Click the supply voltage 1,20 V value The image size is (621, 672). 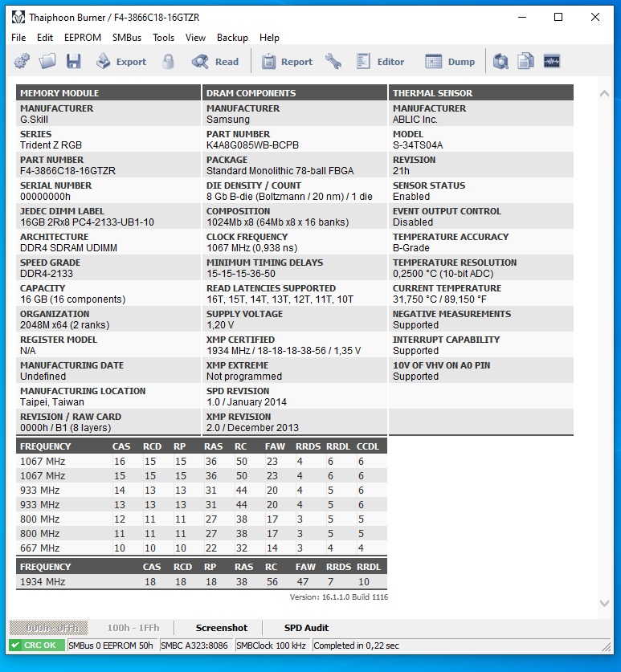[x=220, y=325]
